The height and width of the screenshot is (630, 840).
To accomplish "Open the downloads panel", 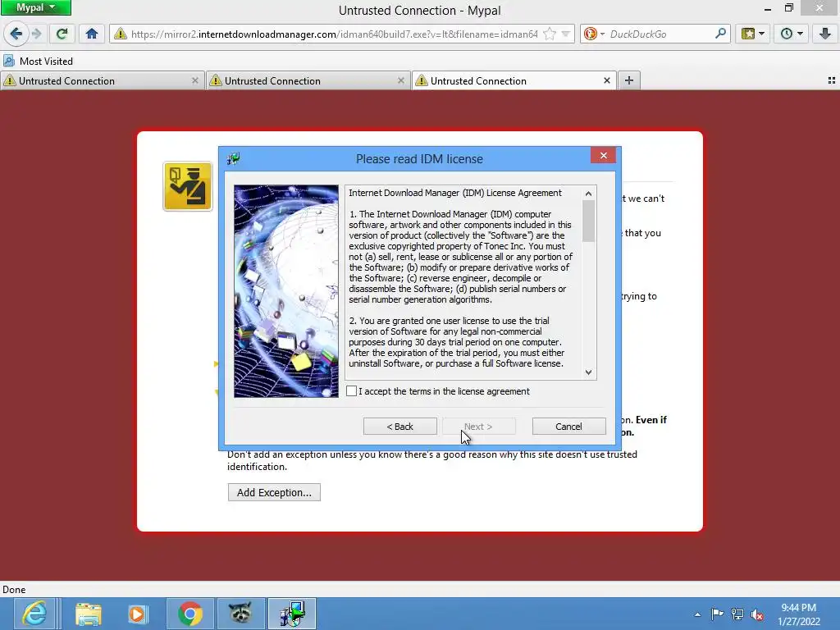I will (x=825, y=34).
